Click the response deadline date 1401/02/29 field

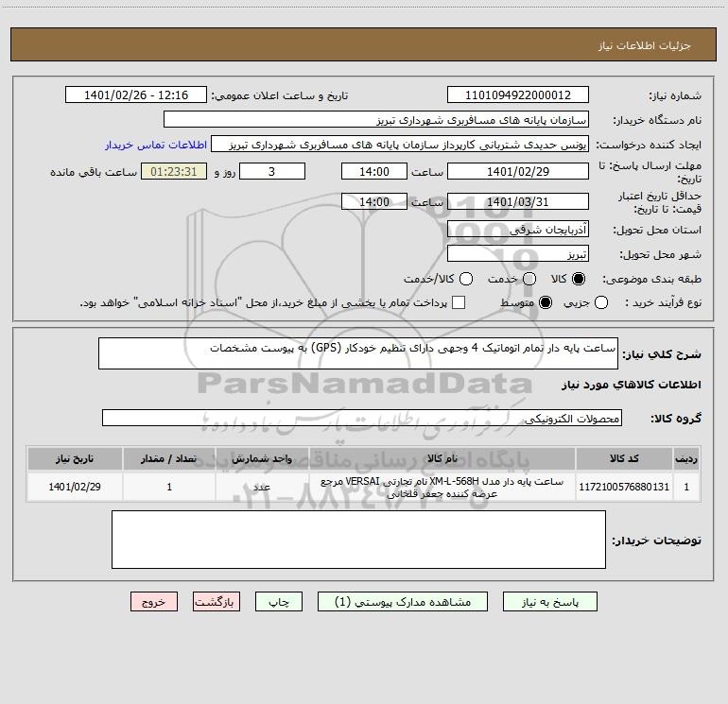(x=518, y=171)
